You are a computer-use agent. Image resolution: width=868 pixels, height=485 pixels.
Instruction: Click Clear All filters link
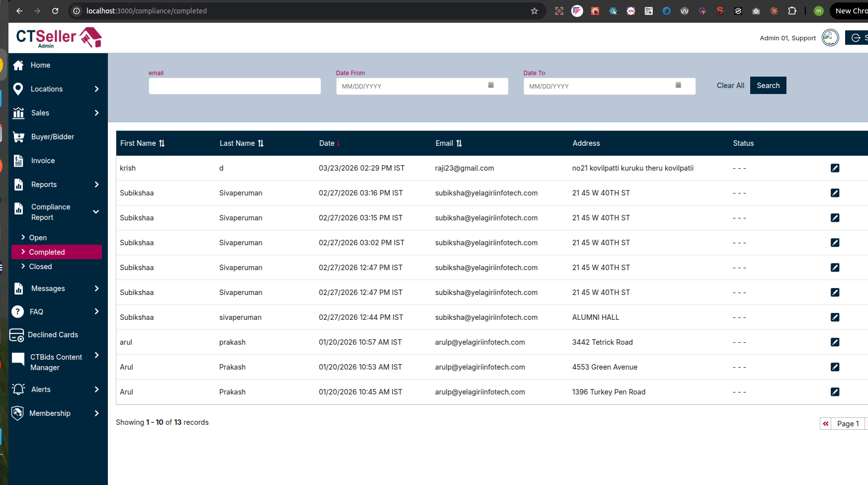[730, 86]
